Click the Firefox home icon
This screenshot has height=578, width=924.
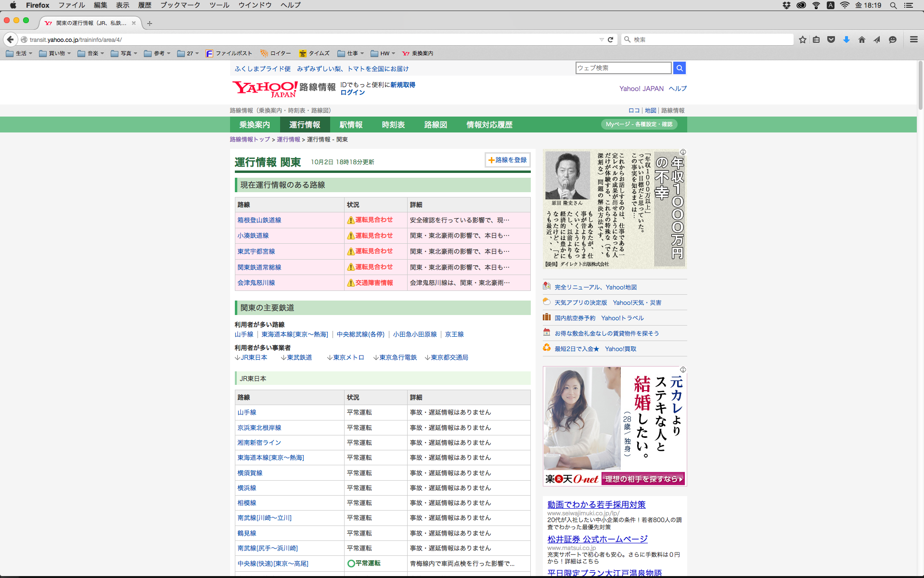point(861,39)
